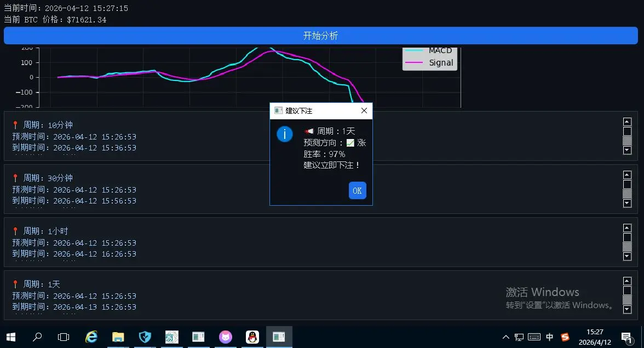Switch the 中 input language indicator
The width and height of the screenshot is (644, 348).
(x=550, y=337)
